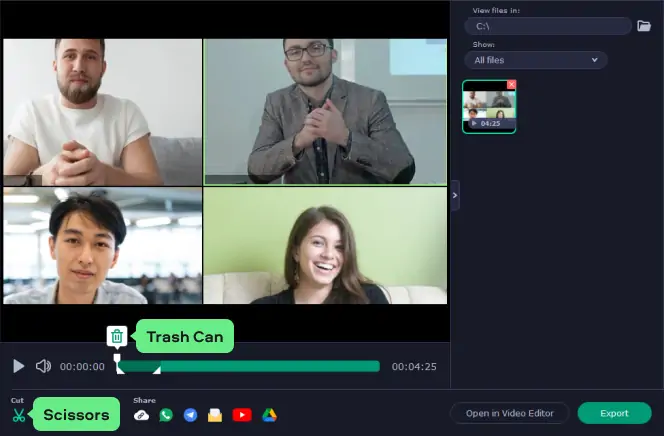Screen dimensions: 664x436
Task: Open the All files dropdown
Action: [536, 60]
